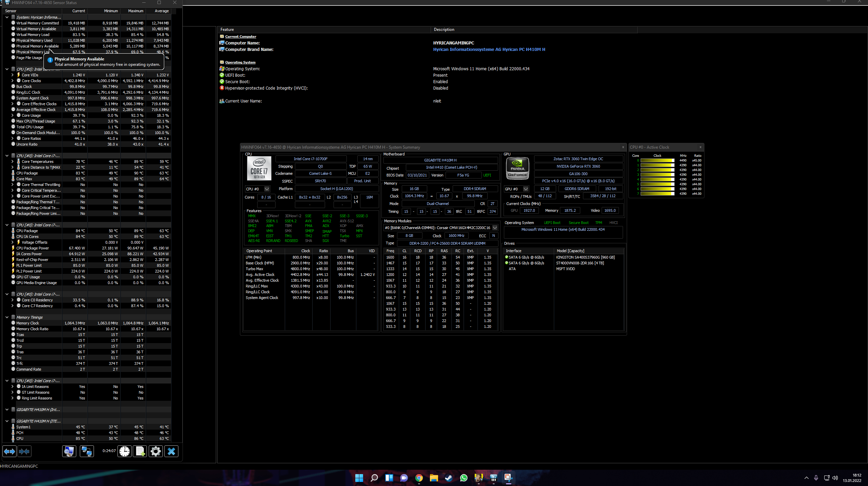Screen dimensions: 868x486
Task: Expand the Core Temperatures row
Action: (13, 162)
